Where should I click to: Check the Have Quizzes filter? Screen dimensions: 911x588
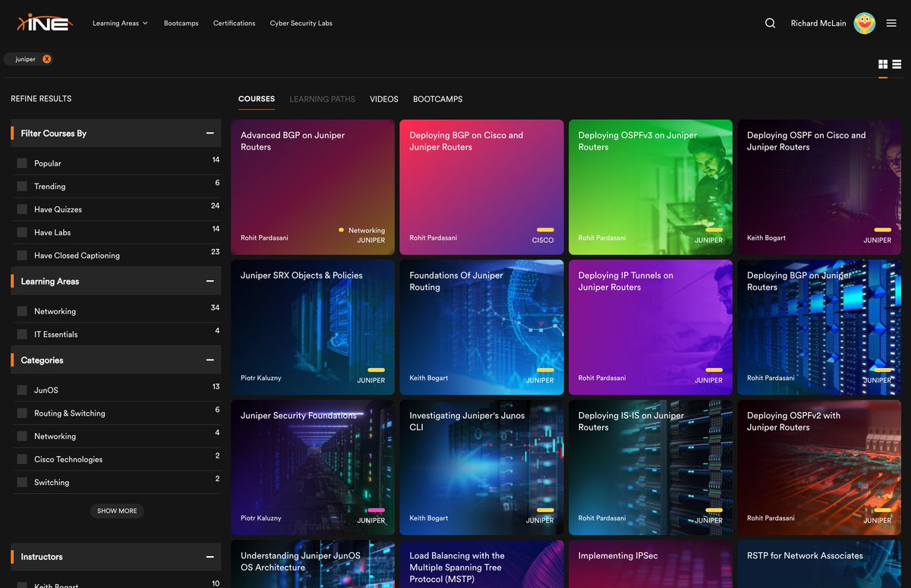point(22,209)
